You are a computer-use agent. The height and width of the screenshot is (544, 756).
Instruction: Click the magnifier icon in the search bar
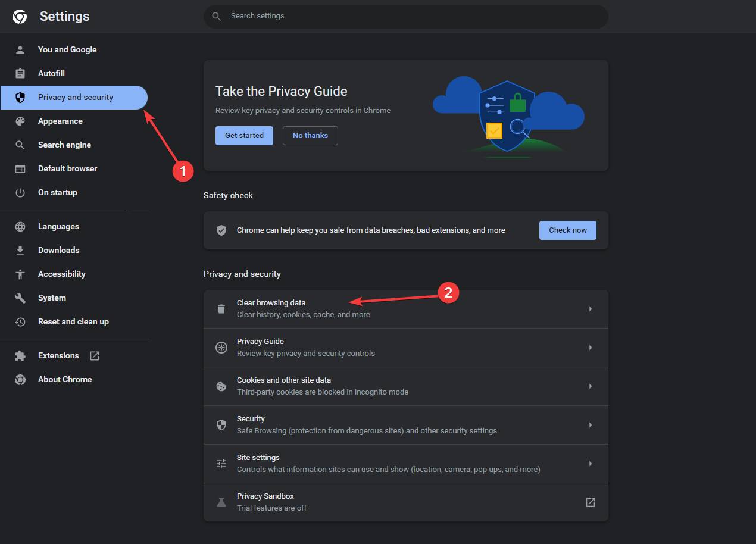click(x=217, y=16)
